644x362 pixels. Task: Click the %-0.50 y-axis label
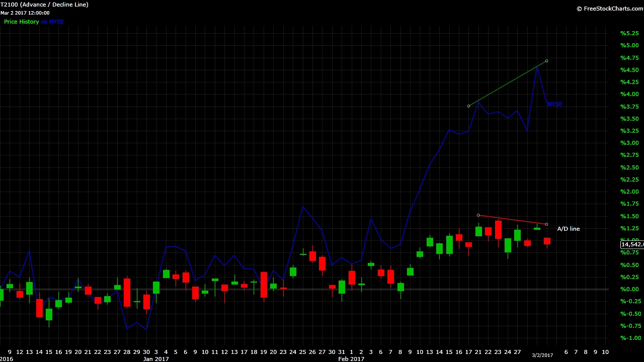pyautogui.click(x=629, y=314)
